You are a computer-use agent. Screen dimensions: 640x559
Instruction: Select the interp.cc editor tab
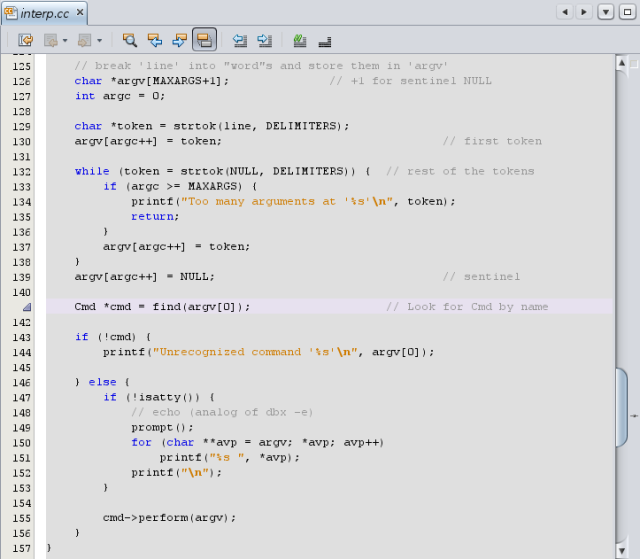[x=44, y=13]
